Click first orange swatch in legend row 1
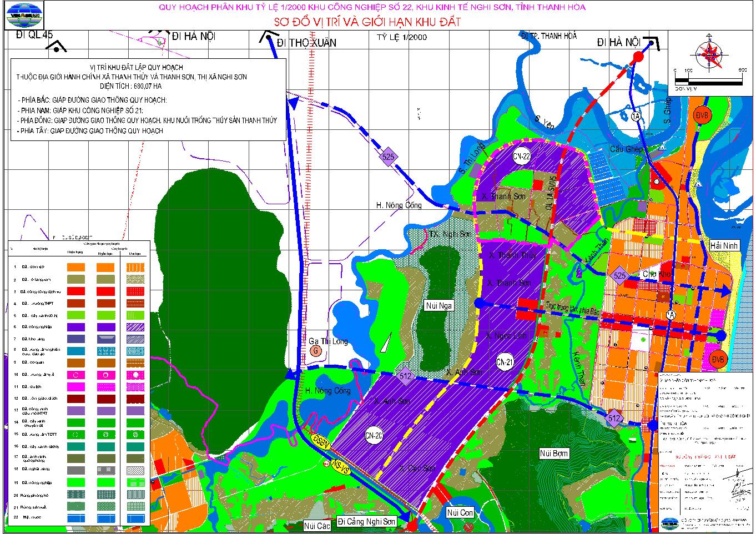The image size is (756, 534). pyautogui.click(x=75, y=267)
